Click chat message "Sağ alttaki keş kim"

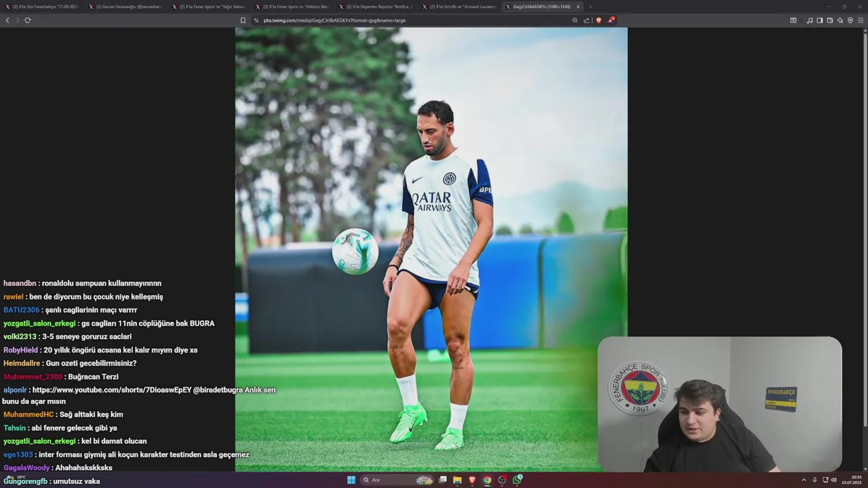(x=92, y=414)
